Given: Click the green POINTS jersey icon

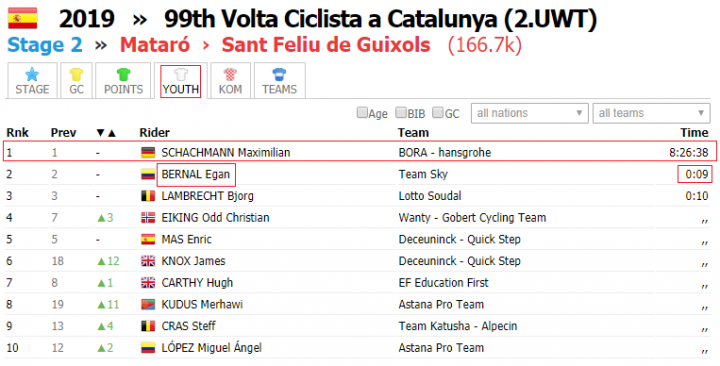Looking at the screenshot, I should pos(123,74).
